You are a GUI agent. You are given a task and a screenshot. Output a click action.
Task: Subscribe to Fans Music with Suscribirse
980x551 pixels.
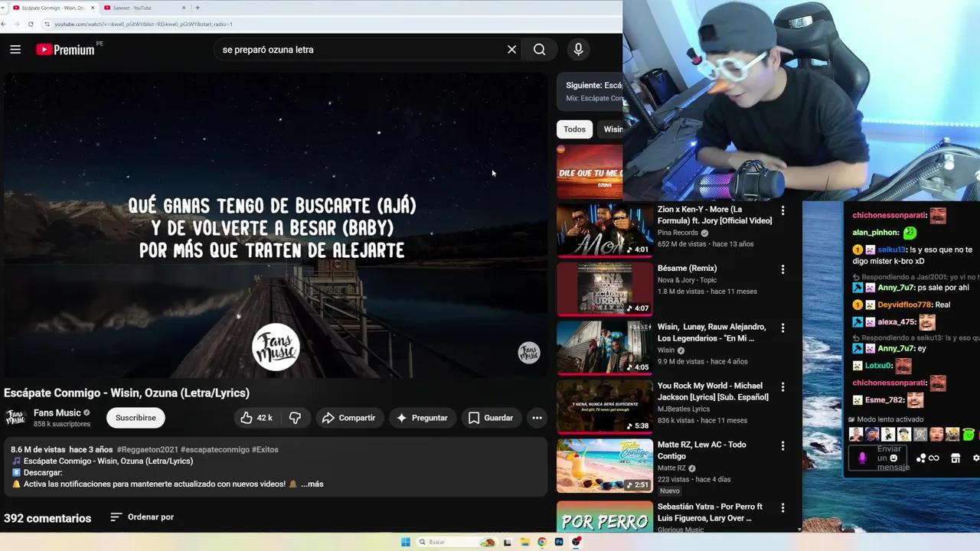[x=136, y=418]
